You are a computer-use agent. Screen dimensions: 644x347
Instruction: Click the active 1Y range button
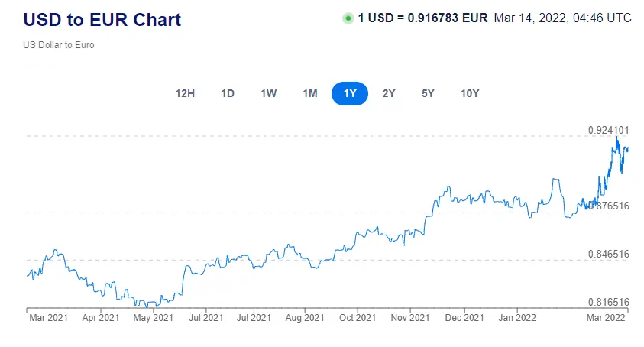[x=350, y=94]
